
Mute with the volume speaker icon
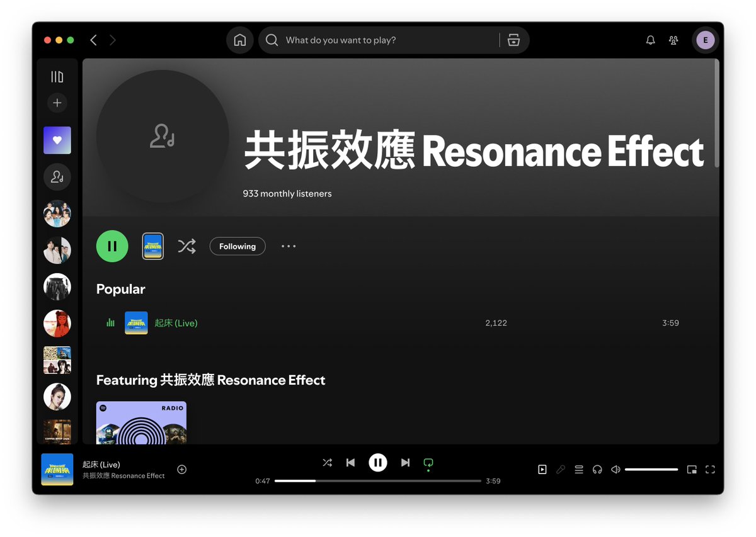pos(616,470)
